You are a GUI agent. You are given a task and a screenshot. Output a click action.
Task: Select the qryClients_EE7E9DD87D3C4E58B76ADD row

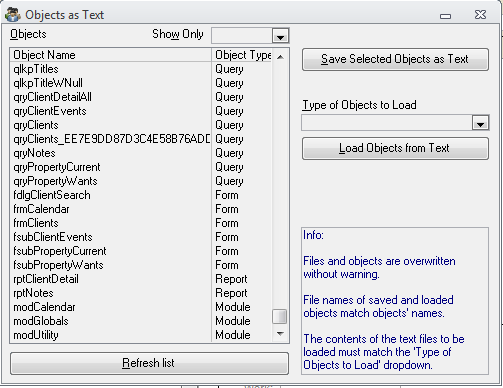[142, 139]
